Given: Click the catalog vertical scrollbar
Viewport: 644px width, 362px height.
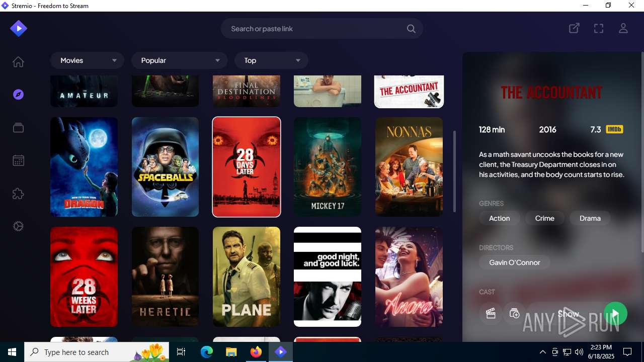Looking at the screenshot, I should tap(455, 171).
